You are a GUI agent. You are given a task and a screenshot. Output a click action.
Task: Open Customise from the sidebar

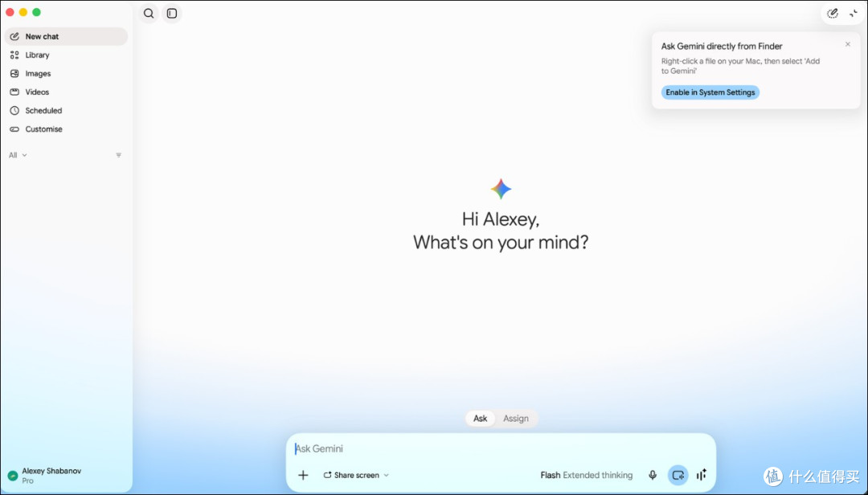pyautogui.click(x=66, y=129)
